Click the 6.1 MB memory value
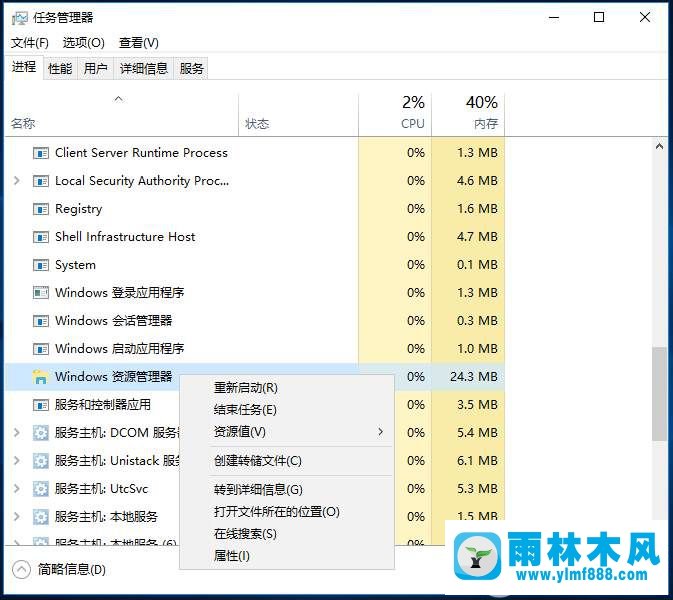Viewport: 673px width, 600px height. click(477, 461)
